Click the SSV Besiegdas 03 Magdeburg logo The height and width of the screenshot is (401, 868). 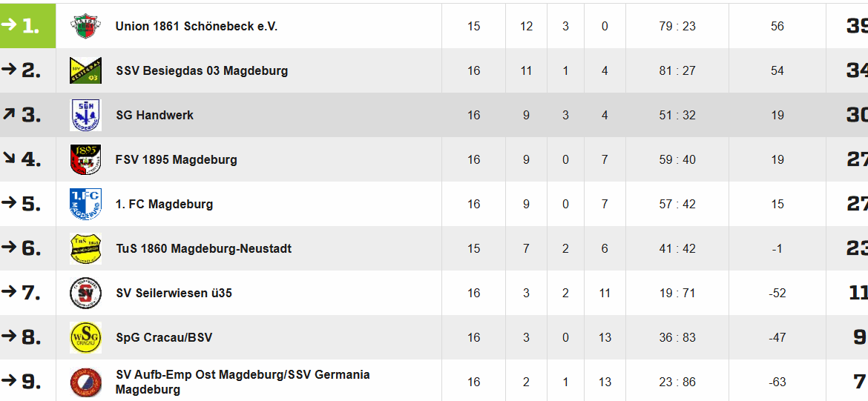coord(86,71)
